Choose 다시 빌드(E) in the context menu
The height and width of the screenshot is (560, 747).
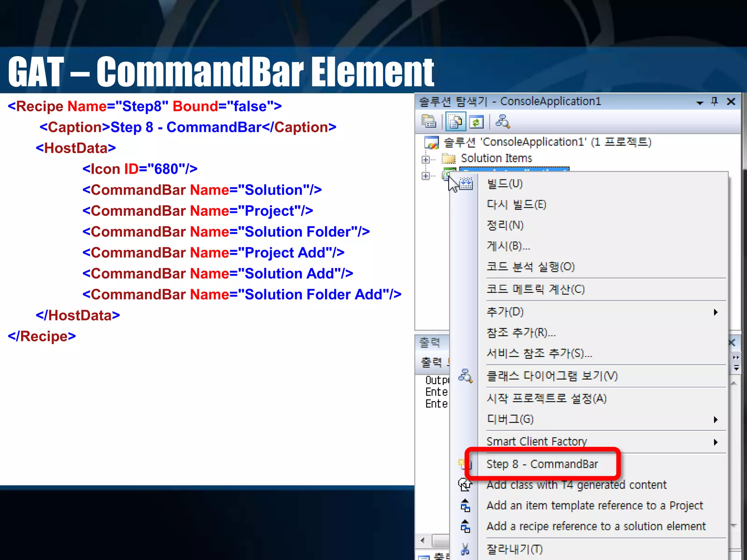pos(516,204)
